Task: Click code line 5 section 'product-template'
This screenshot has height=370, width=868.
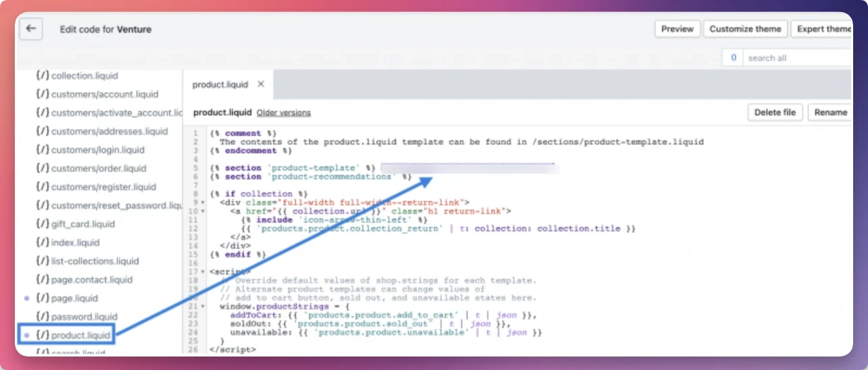Action: 292,167
